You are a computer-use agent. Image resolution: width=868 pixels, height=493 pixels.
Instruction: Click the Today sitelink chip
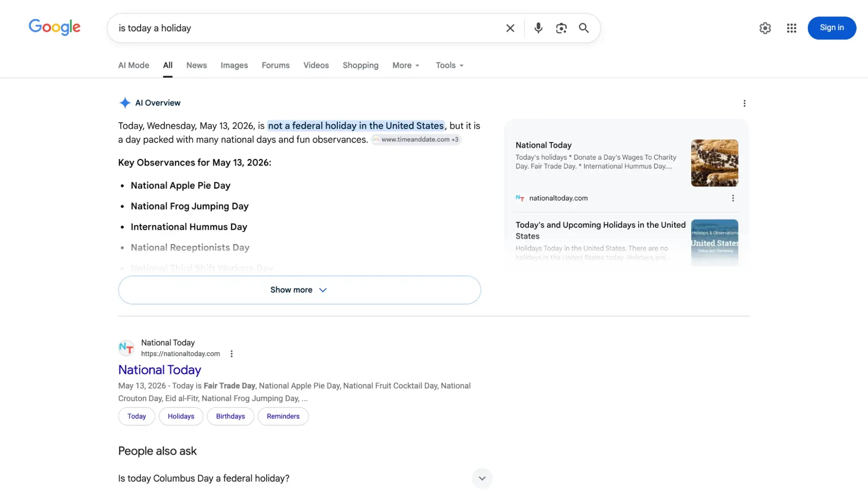coord(136,416)
